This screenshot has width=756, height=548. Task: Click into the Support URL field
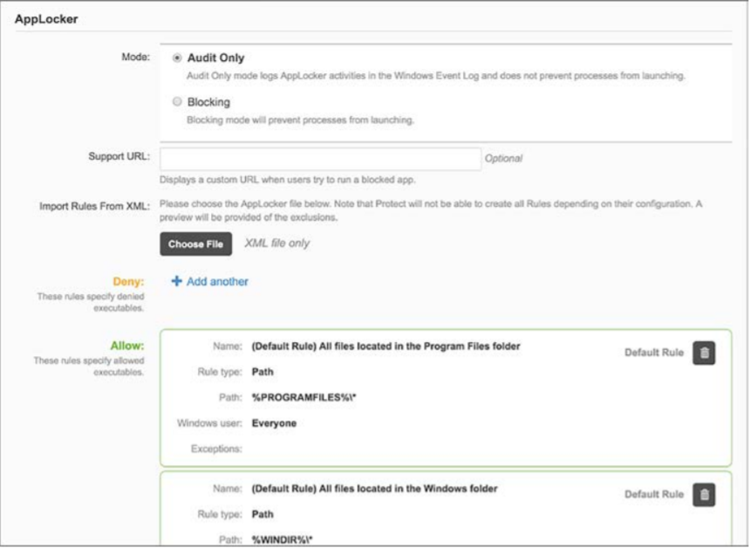[x=320, y=158]
